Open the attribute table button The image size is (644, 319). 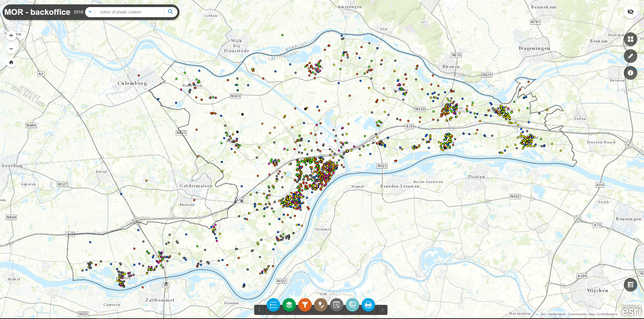tap(630, 285)
